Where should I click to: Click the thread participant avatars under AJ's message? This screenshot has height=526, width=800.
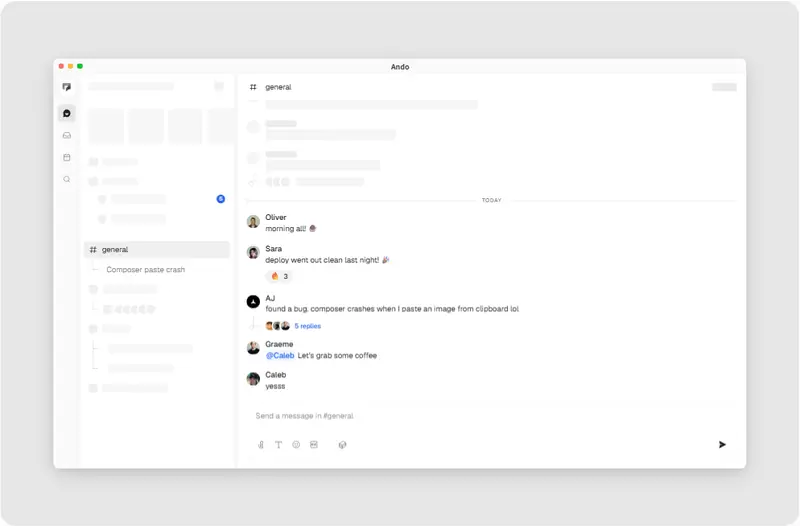(278, 326)
